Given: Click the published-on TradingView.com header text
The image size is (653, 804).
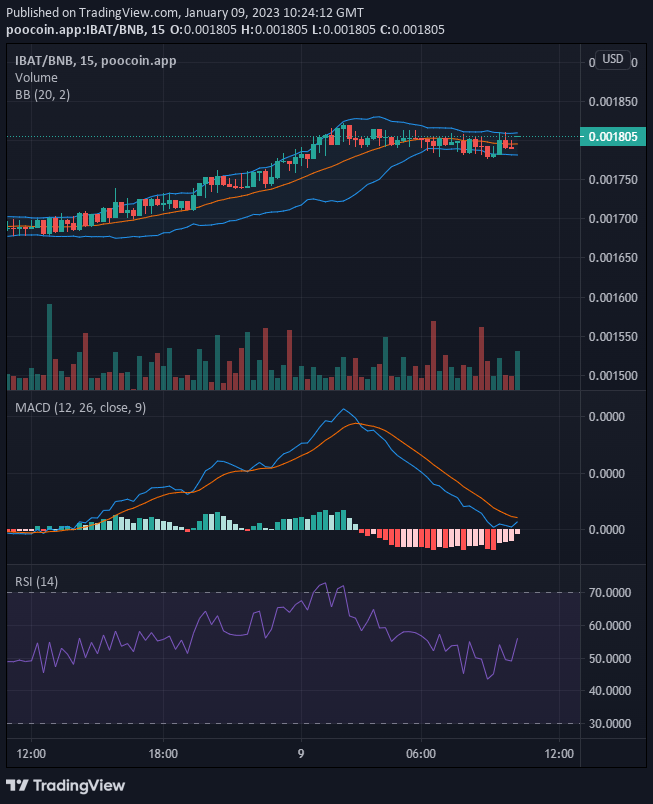Looking at the screenshot, I should [x=185, y=13].
